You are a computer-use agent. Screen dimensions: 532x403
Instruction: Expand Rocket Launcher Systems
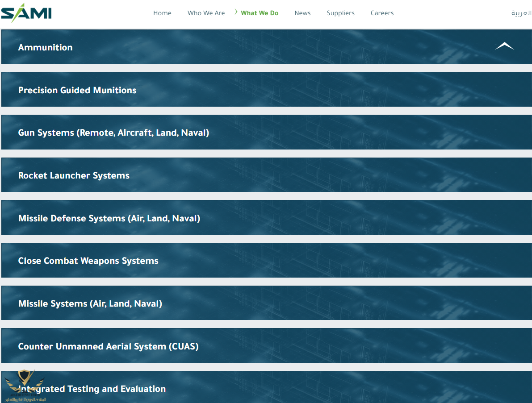coord(74,175)
